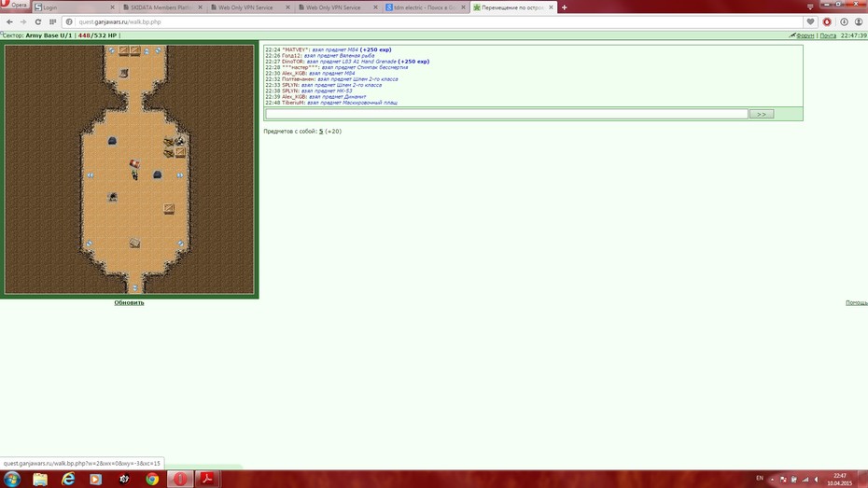
Task: Go forward to the next page
Action: click(23, 21)
